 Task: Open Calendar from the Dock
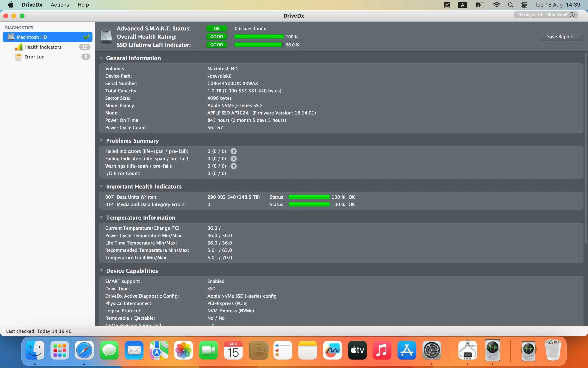point(233,350)
